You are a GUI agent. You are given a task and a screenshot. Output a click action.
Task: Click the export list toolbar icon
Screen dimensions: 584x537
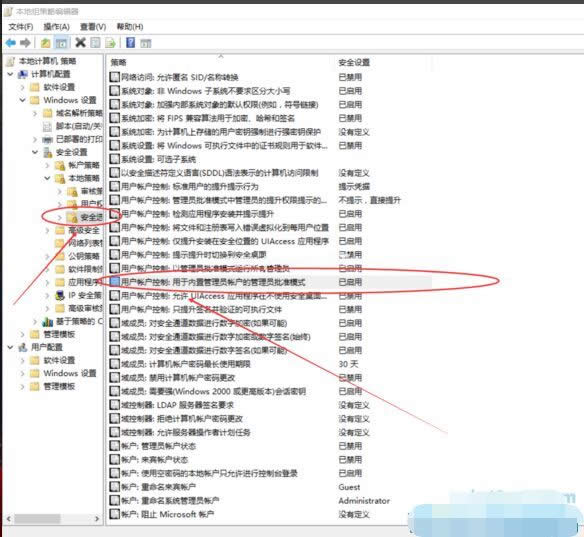point(110,43)
